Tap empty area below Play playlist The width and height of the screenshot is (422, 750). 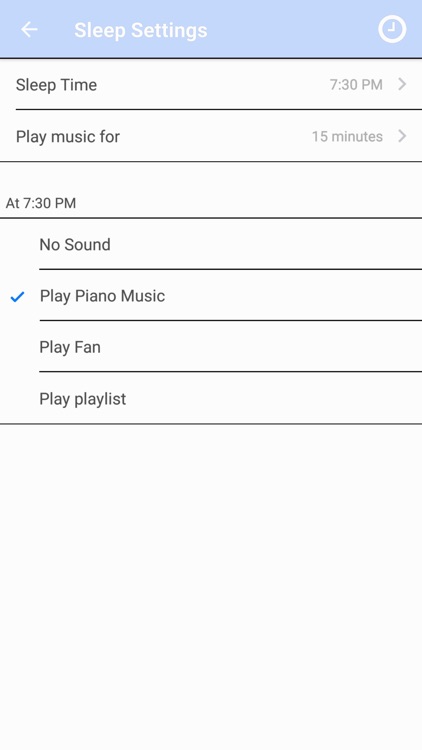tap(211, 586)
